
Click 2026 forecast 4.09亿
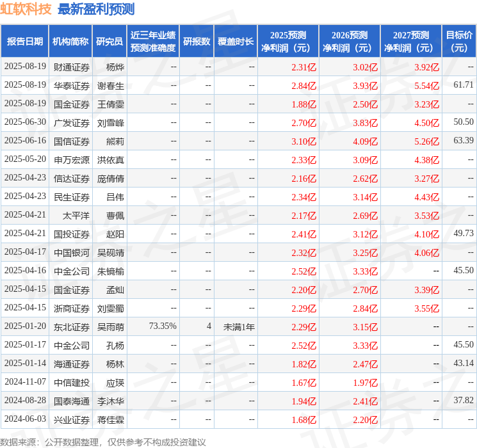pos(365,141)
